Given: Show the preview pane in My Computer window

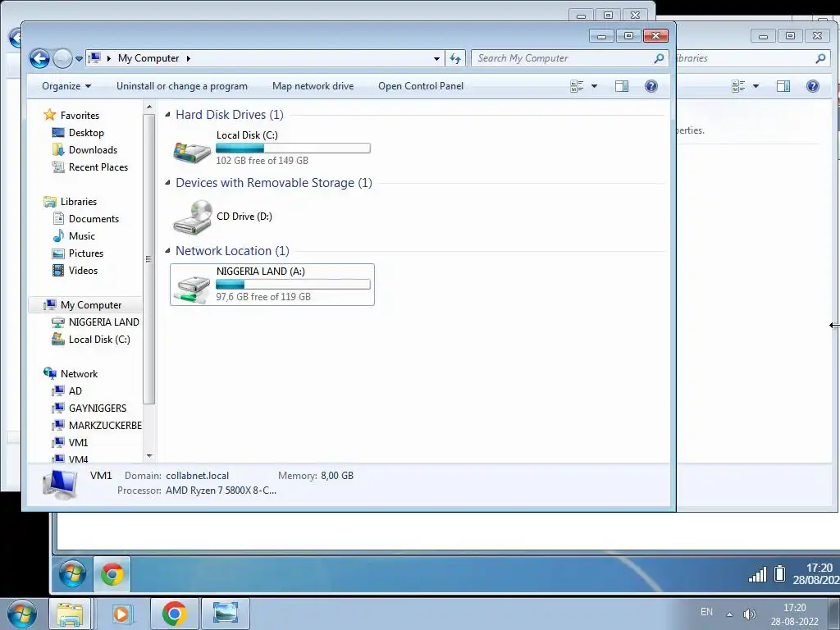Looking at the screenshot, I should (622, 86).
